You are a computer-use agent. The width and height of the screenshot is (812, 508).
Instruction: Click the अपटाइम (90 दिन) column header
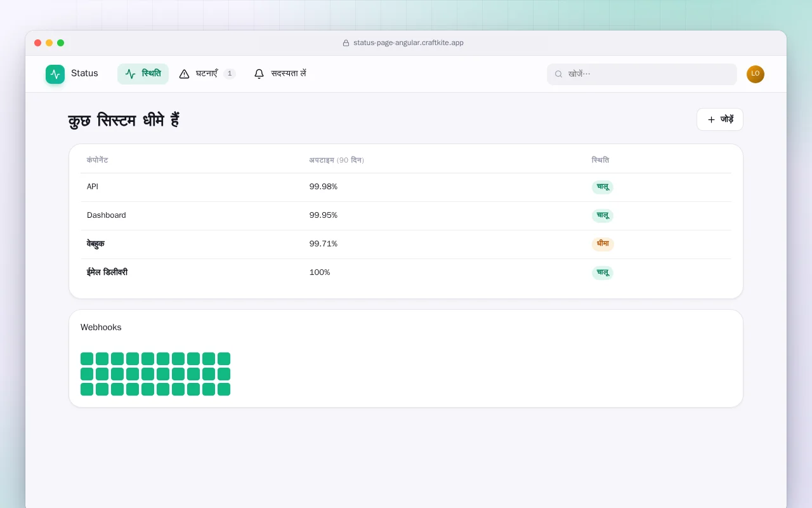click(x=336, y=160)
